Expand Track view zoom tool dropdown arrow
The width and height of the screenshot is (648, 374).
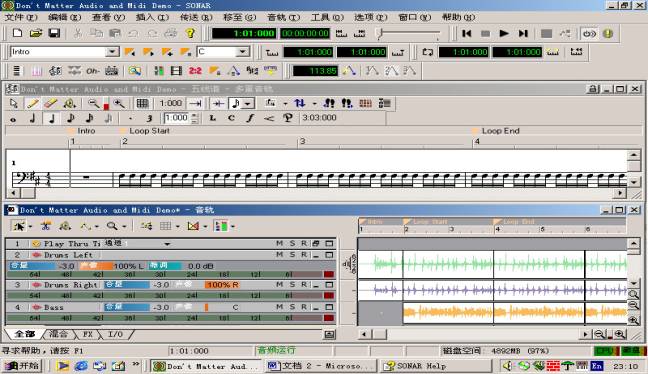[124, 226]
